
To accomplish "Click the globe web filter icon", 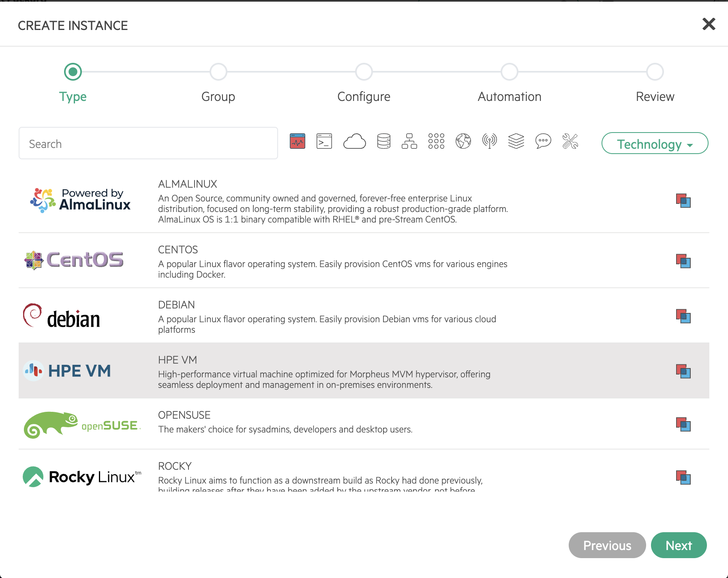I will (x=463, y=141).
